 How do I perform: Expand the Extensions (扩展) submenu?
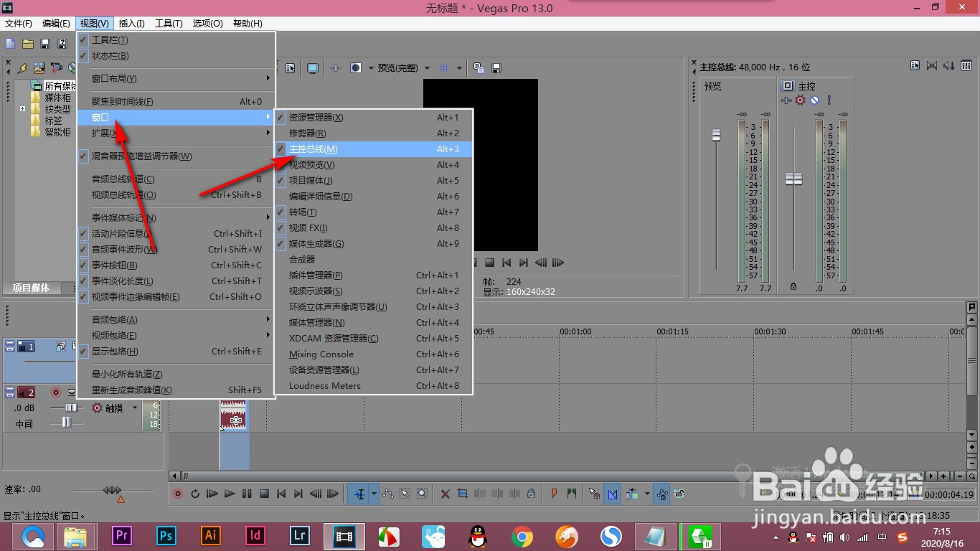click(176, 133)
